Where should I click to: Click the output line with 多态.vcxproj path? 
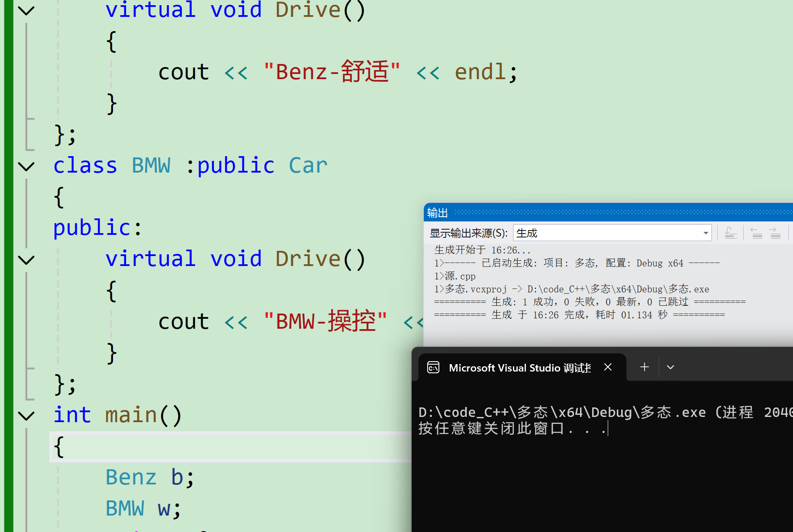(x=572, y=289)
